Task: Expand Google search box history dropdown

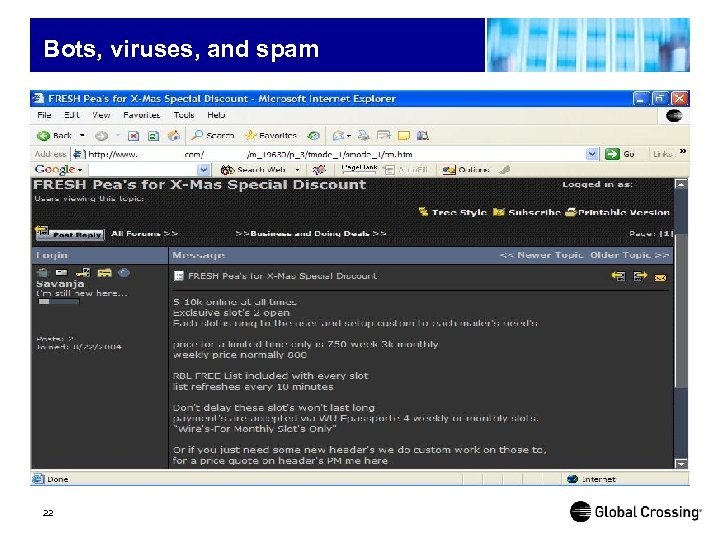Action: tap(203, 170)
